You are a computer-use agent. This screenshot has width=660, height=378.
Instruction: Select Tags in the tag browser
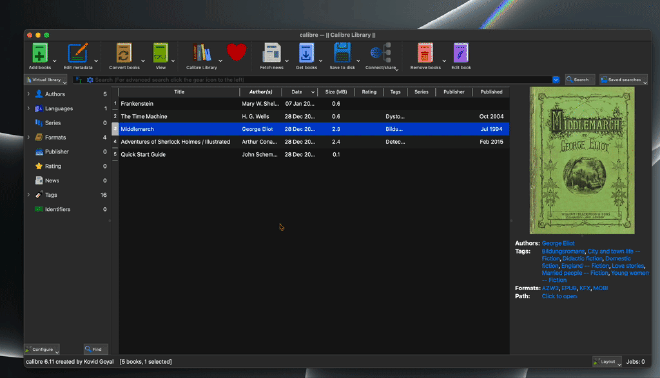[51, 195]
